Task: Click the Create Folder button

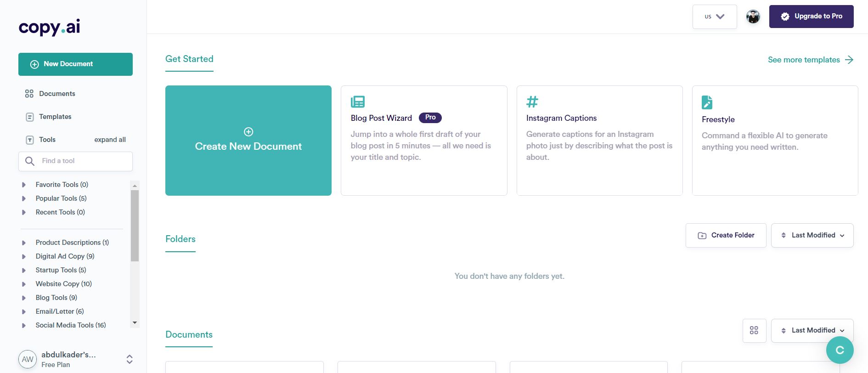Action: 726,235
